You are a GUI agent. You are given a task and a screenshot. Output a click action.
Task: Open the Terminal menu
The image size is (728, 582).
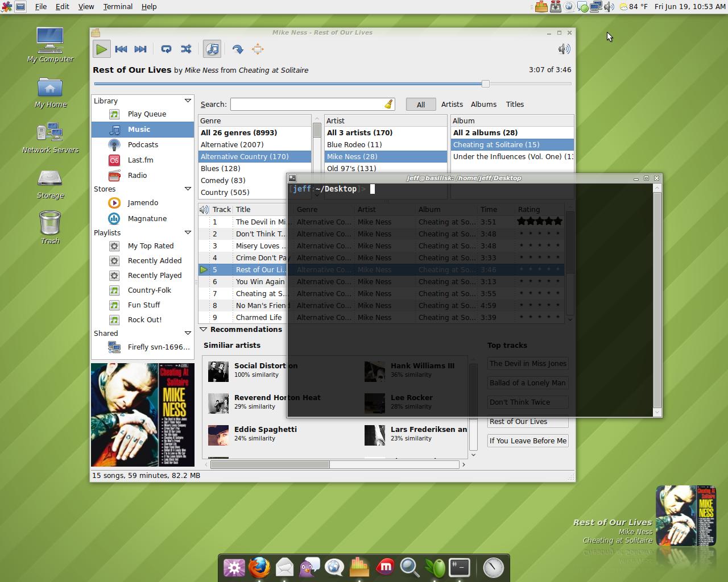(x=118, y=6)
